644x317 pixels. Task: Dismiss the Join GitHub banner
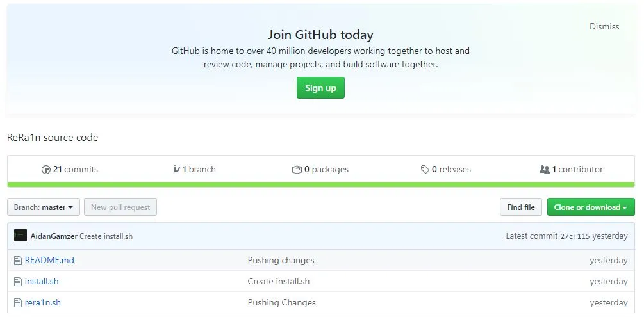[x=604, y=27]
